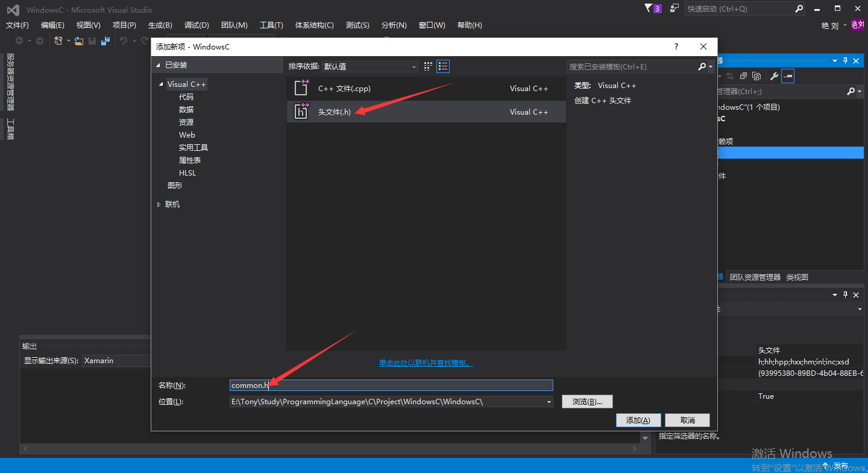Switch to 团队资源管理器 tab
Image resolution: width=868 pixels, height=473 pixels.
click(755, 278)
